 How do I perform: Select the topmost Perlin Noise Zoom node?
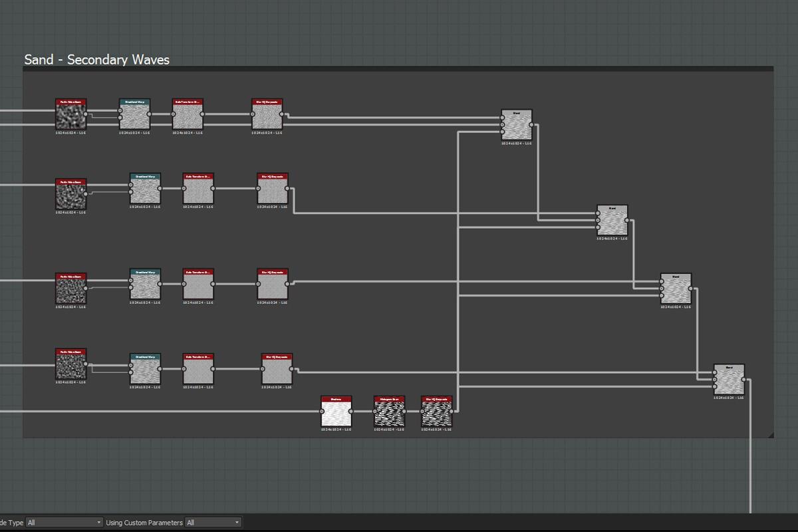tap(70, 114)
